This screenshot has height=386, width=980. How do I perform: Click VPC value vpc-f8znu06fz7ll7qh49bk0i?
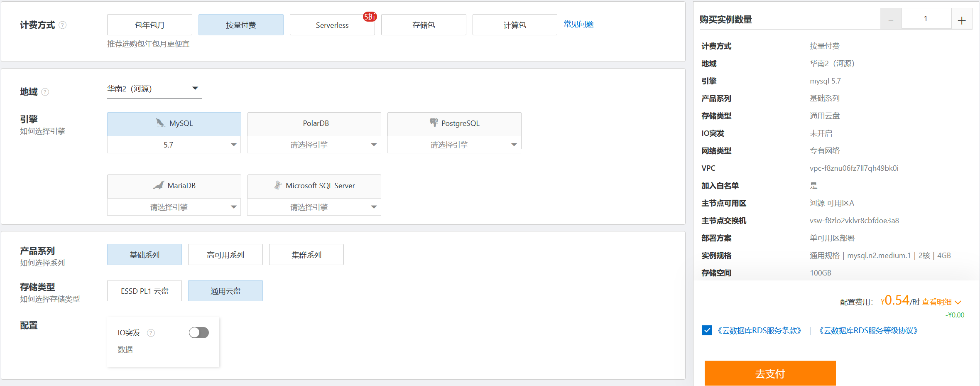[x=854, y=168]
